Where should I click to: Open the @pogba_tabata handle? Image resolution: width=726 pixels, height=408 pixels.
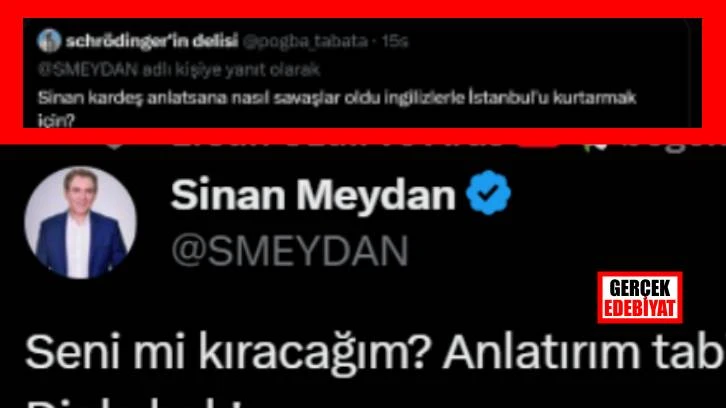(x=305, y=41)
